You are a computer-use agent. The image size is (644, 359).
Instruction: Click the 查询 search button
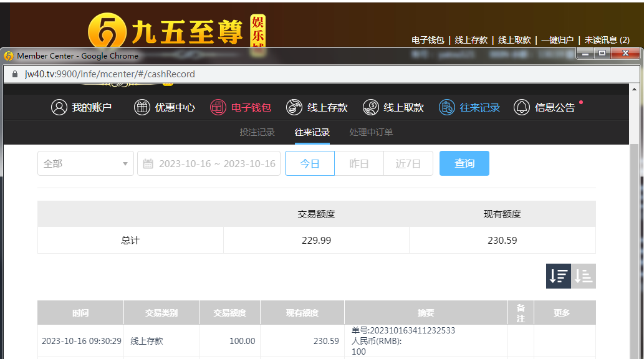pos(464,163)
